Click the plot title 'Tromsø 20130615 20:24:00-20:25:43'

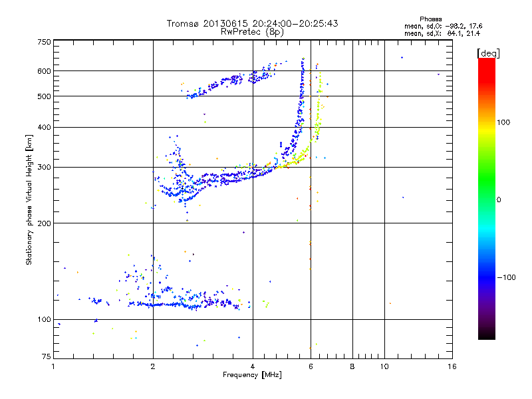tap(252, 23)
